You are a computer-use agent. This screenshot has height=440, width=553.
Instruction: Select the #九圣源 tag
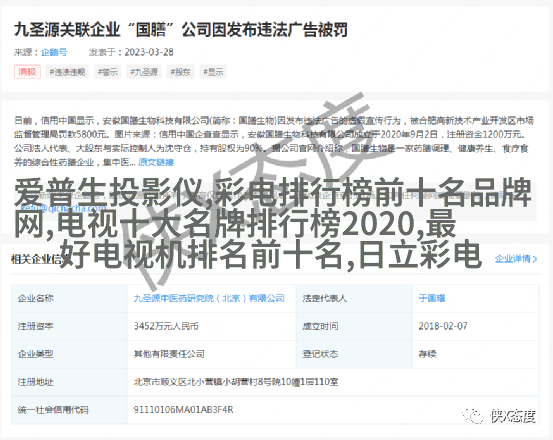point(144,72)
